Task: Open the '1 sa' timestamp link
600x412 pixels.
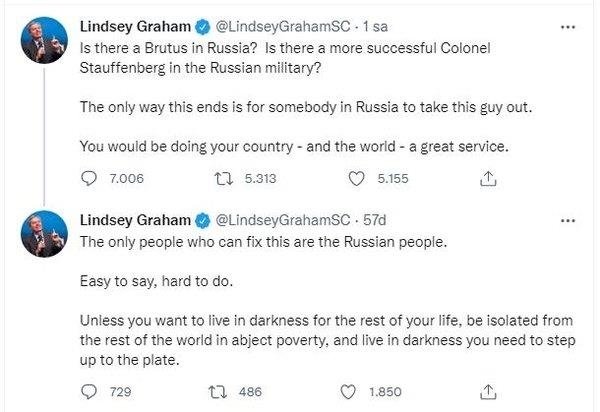Action: [375, 26]
